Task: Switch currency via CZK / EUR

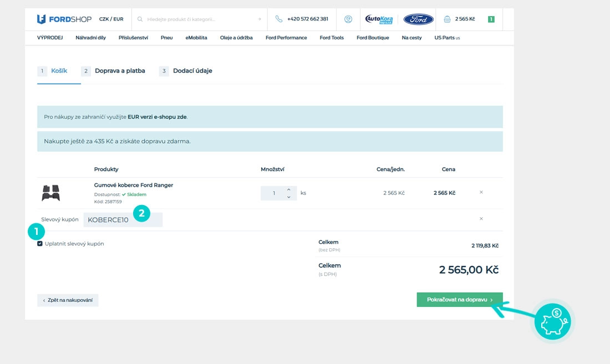Action: (x=111, y=19)
